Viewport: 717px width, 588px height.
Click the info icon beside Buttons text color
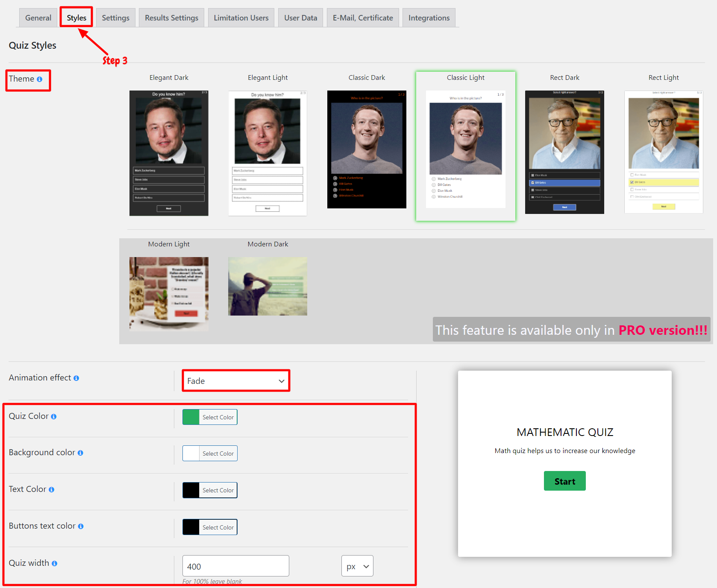[x=81, y=527]
